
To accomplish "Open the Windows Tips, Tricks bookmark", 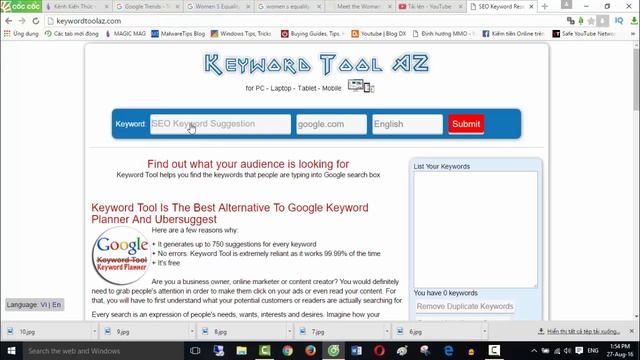I will click(x=241, y=34).
